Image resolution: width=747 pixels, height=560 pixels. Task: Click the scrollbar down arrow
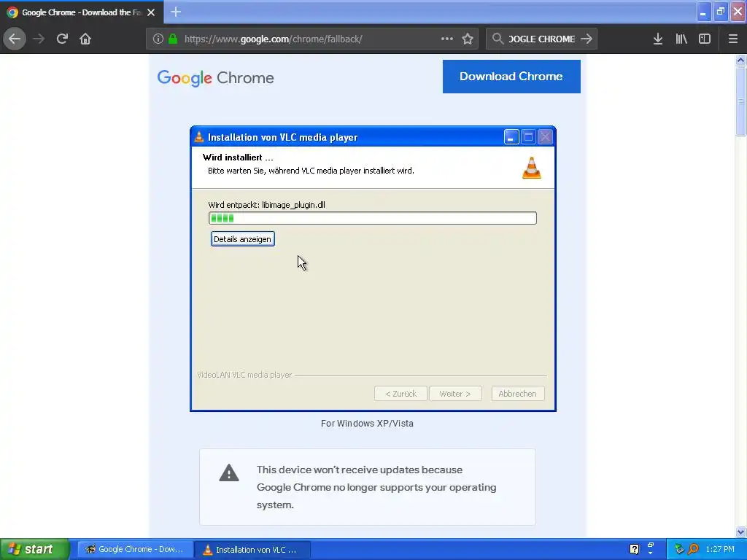pos(740,532)
